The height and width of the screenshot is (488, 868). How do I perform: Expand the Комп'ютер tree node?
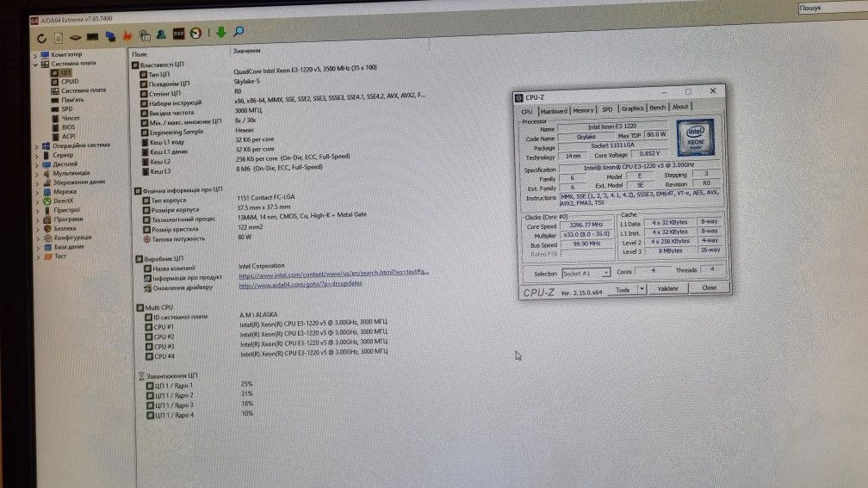coord(35,56)
